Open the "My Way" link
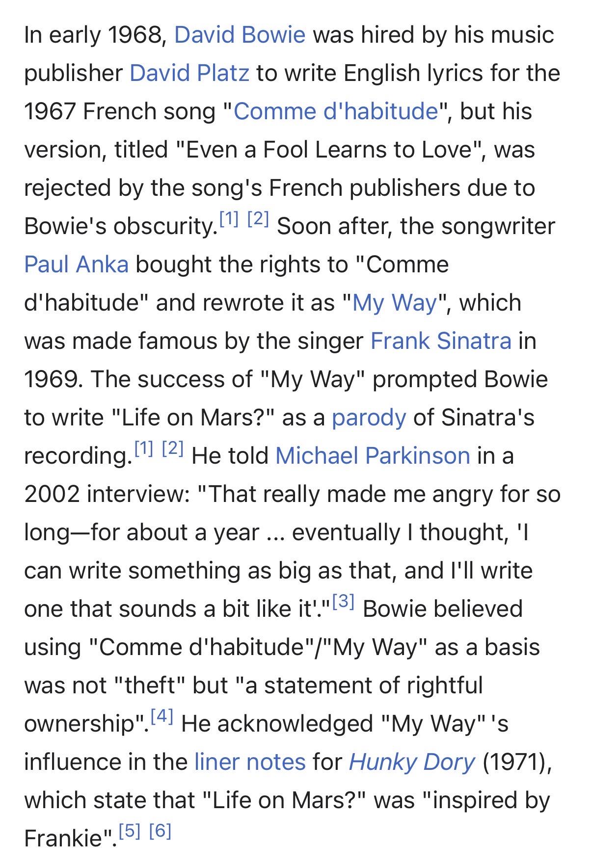 coord(395,303)
